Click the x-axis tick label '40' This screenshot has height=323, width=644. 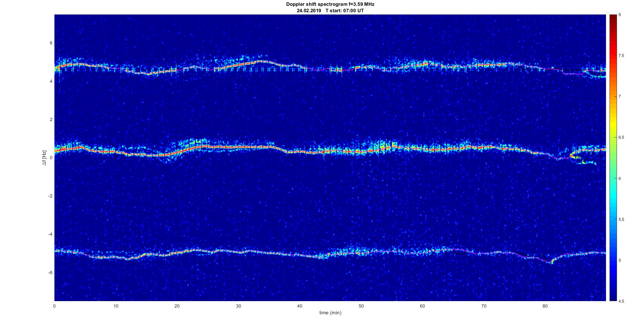pyautogui.click(x=299, y=306)
